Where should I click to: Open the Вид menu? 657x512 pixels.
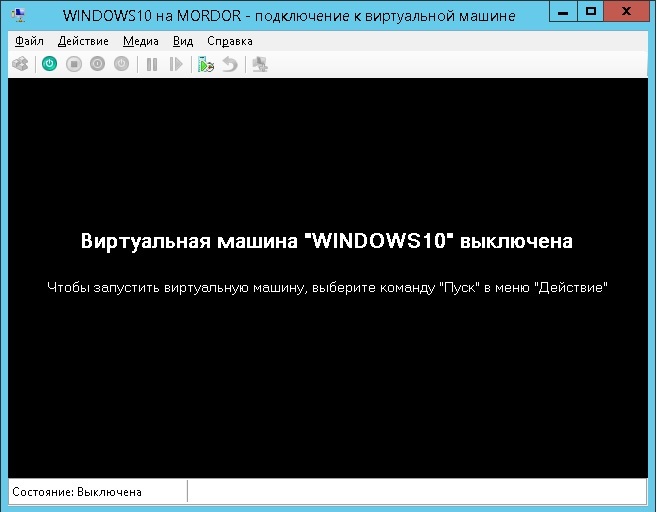(x=183, y=41)
